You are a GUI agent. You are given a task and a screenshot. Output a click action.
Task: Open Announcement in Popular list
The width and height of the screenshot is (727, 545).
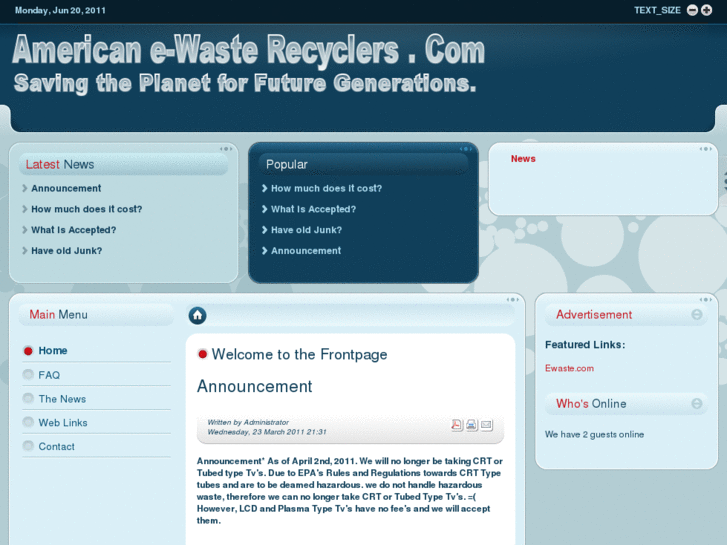[306, 251]
